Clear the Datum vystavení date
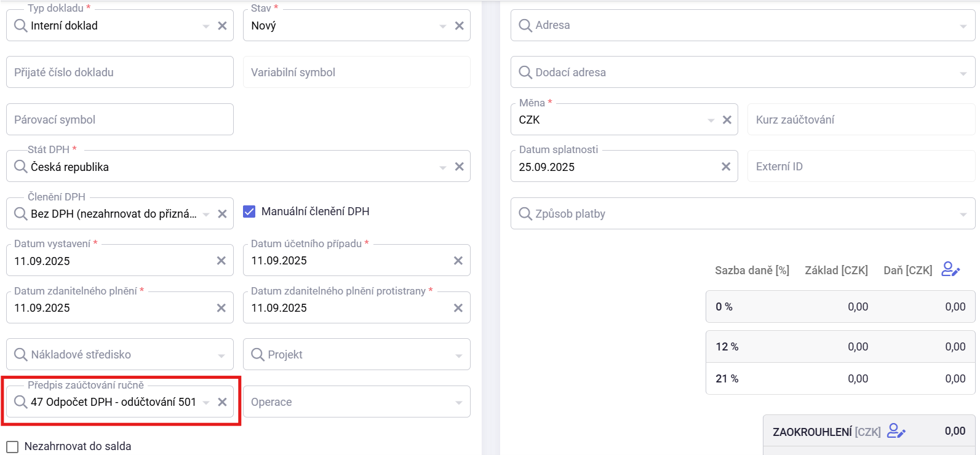 [221, 261]
